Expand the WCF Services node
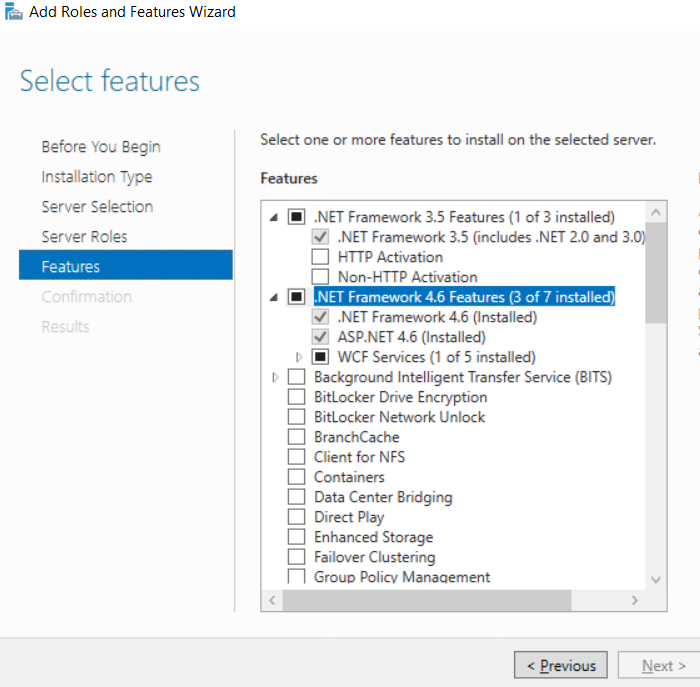 [299, 357]
